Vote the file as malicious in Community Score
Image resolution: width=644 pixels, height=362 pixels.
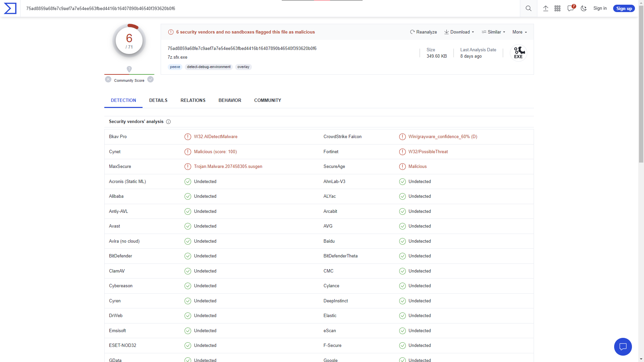108,79
